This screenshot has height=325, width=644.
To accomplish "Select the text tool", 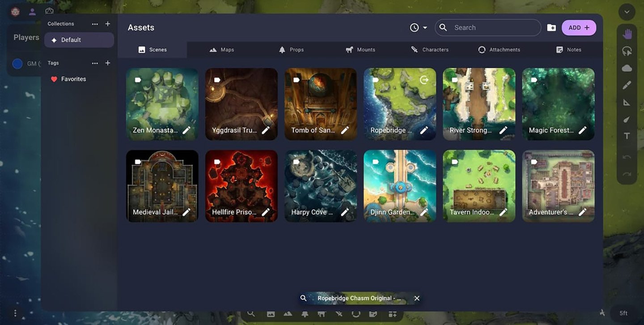I will coord(627,136).
